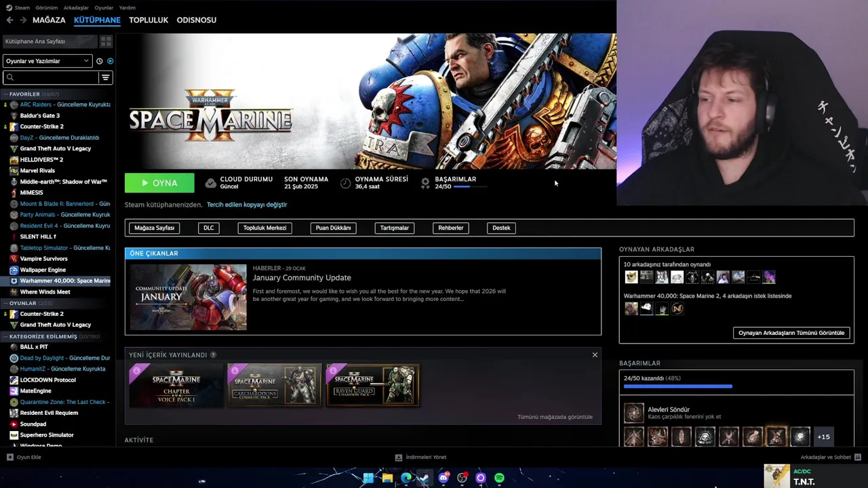This screenshot has width=868, height=488.
Task: Collapse the FAVORİLER category
Action: point(24,94)
